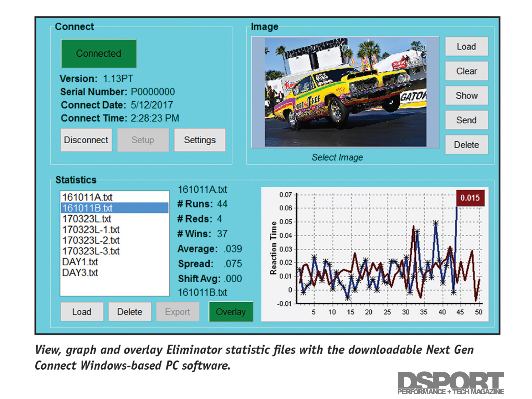Choose 170323L.txt from statistics list
Screen dimensions: 532x399
87,219
